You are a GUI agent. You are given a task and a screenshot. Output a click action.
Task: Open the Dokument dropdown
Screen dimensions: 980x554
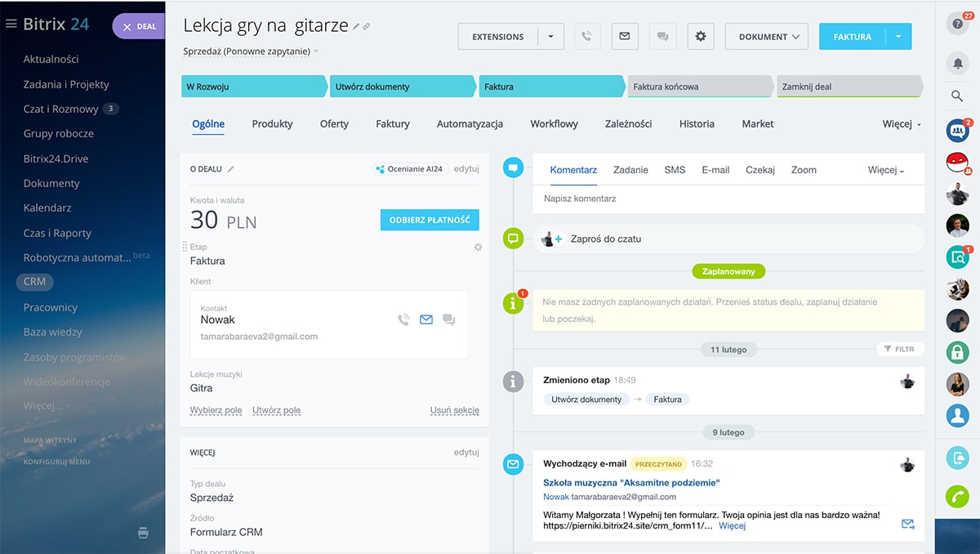coord(766,37)
